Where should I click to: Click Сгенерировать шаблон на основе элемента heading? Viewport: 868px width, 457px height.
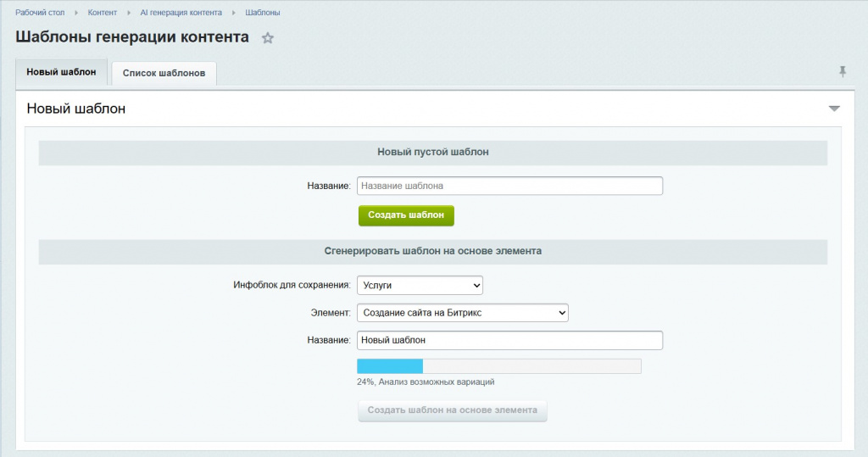[x=433, y=251]
